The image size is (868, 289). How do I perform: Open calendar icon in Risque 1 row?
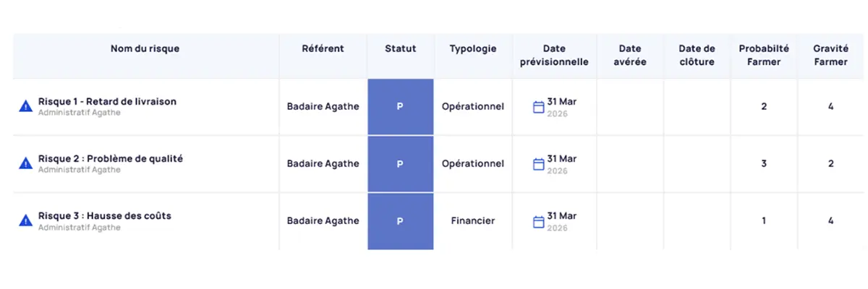[x=538, y=107]
